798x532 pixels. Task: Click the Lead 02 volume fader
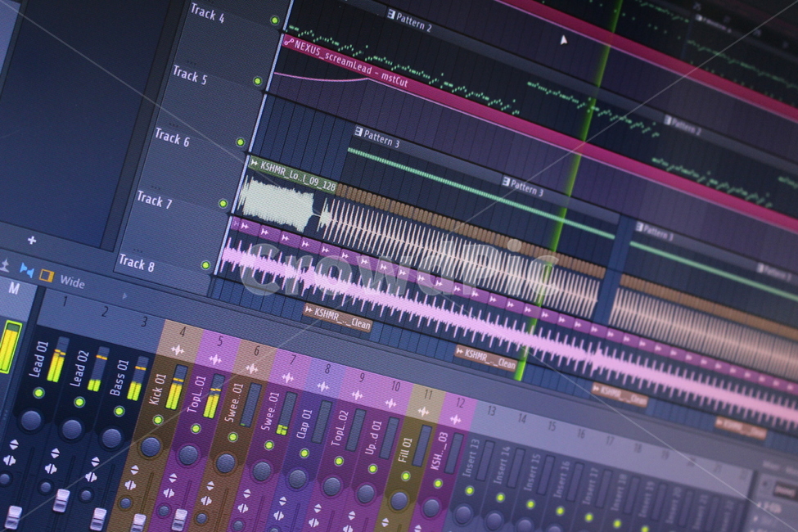[x=61, y=499]
